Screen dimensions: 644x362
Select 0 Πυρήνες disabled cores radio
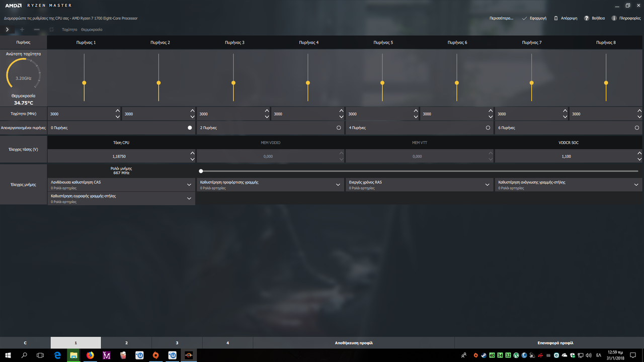pos(190,128)
